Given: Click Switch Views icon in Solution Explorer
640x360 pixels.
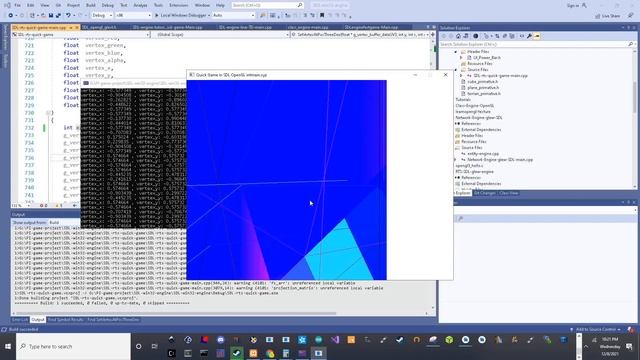Looking at the screenshot, I should click(466, 36).
